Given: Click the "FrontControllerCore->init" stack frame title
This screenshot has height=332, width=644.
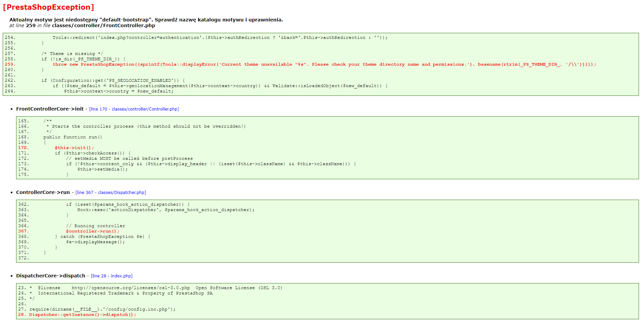Looking at the screenshot, I should pos(50,109).
